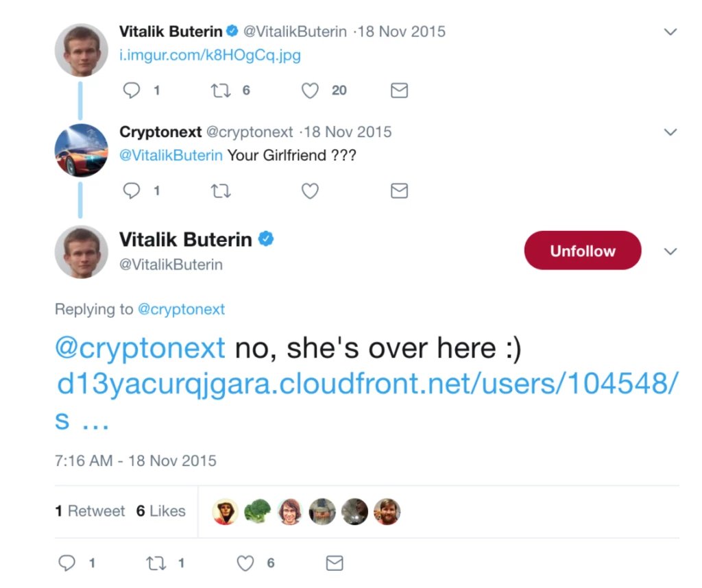
Task: Click the Unfollow button
Action: (x=582, y=251)
